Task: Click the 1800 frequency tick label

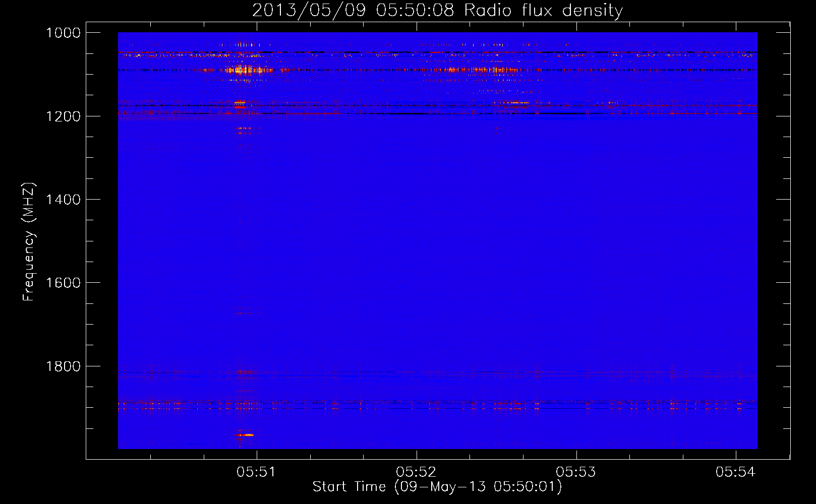Action: (x=63, y=366)
